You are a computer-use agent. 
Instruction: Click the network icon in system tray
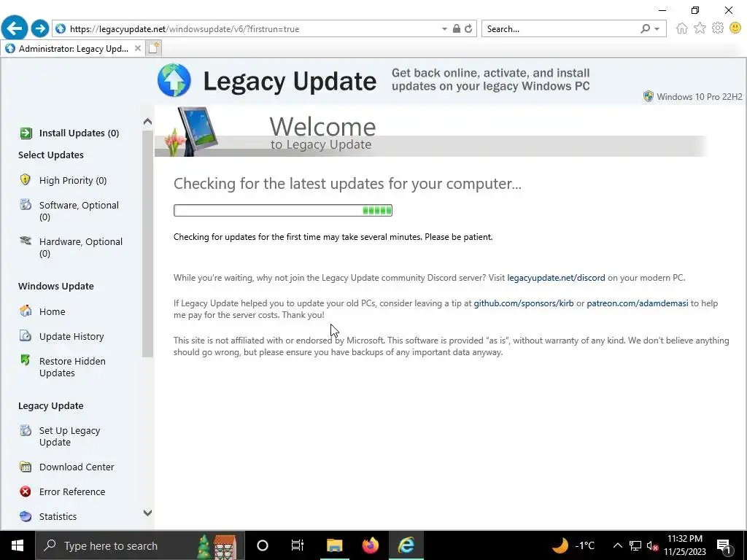point(635,545)
